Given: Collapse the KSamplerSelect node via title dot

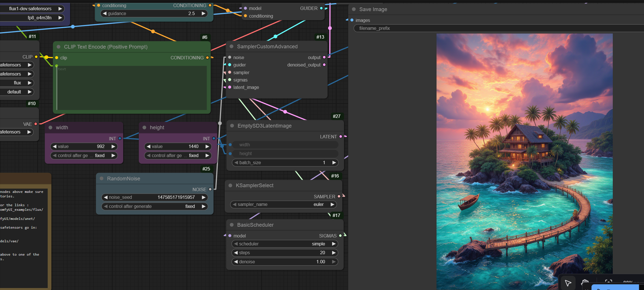Looking at the screenshot, I should 230,185.
